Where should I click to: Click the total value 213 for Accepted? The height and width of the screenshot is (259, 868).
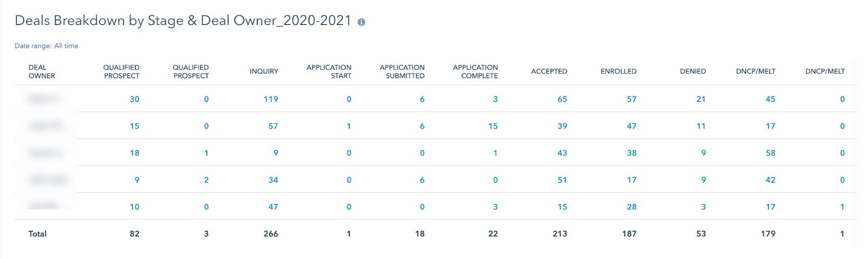tap(560, 234)
